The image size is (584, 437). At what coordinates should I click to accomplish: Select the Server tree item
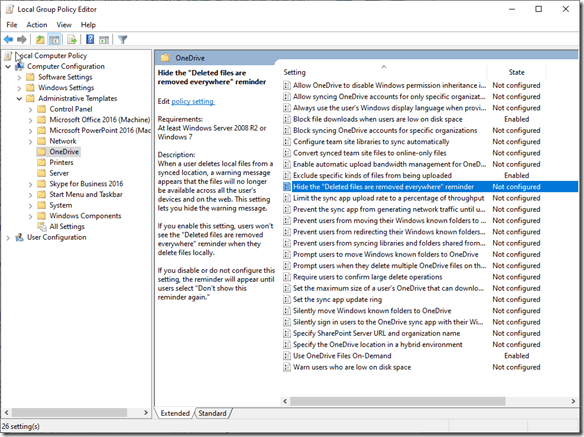(x=59, y=173)
